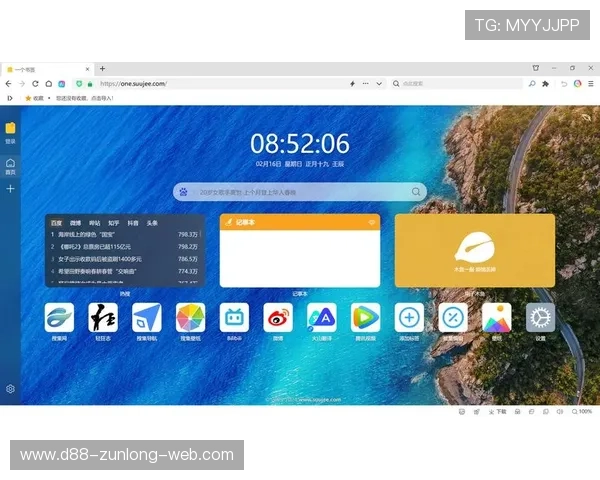Screen dimensions: 600x480
Task: Click the yellow wooden fish widget
Action: tap(475, 250)
